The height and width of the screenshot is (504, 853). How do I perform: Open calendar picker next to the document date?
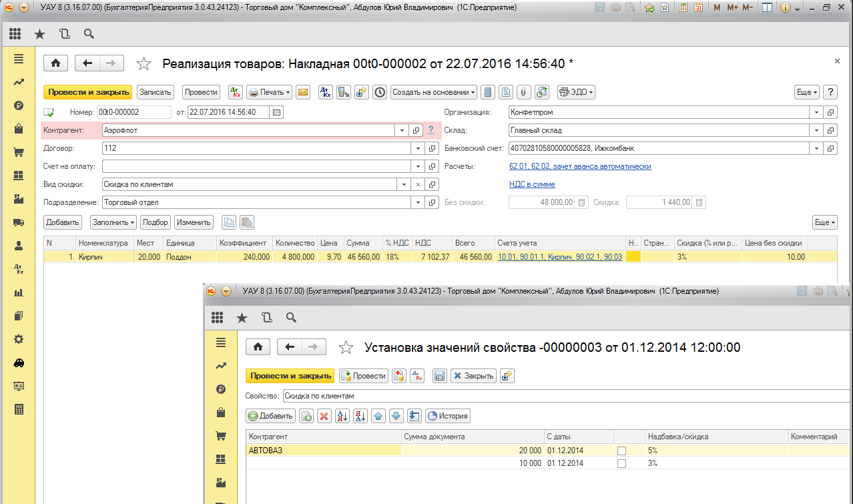tap(276, 112)
